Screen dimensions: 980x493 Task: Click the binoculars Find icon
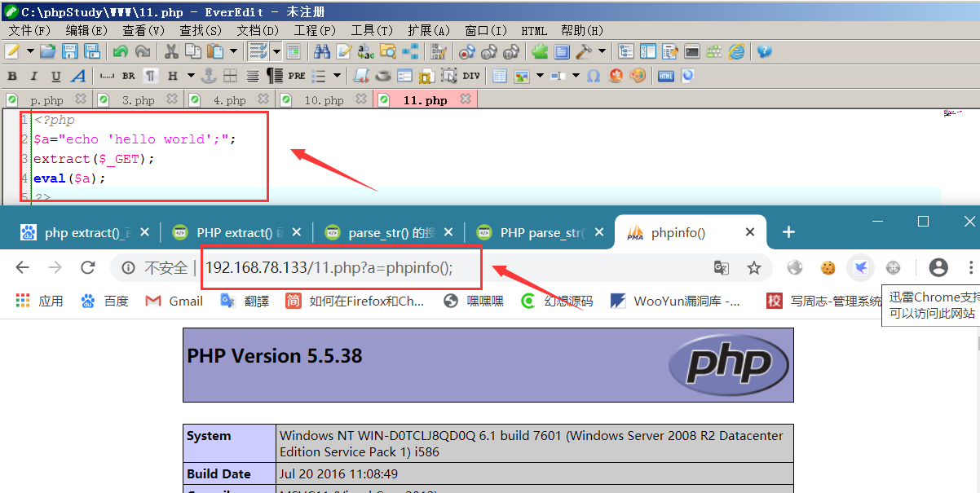[322, 51]
